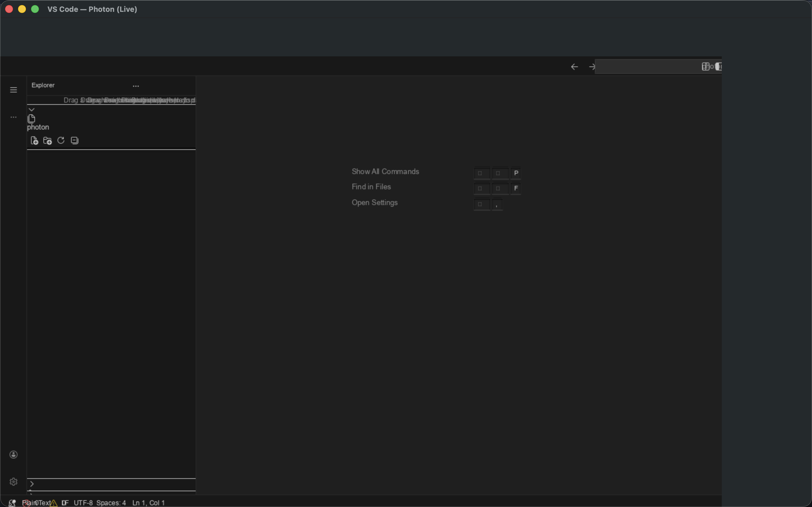Refresh the Explorer file tree
The height and width of the screenshot is (507, 812).
(x=61, y=140)
